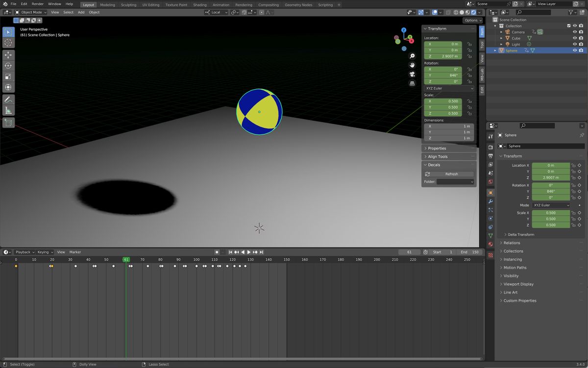The image size is (588, 368).
Task: Disable the Cube's render visibility camera toggle
Action: point(581,38)
